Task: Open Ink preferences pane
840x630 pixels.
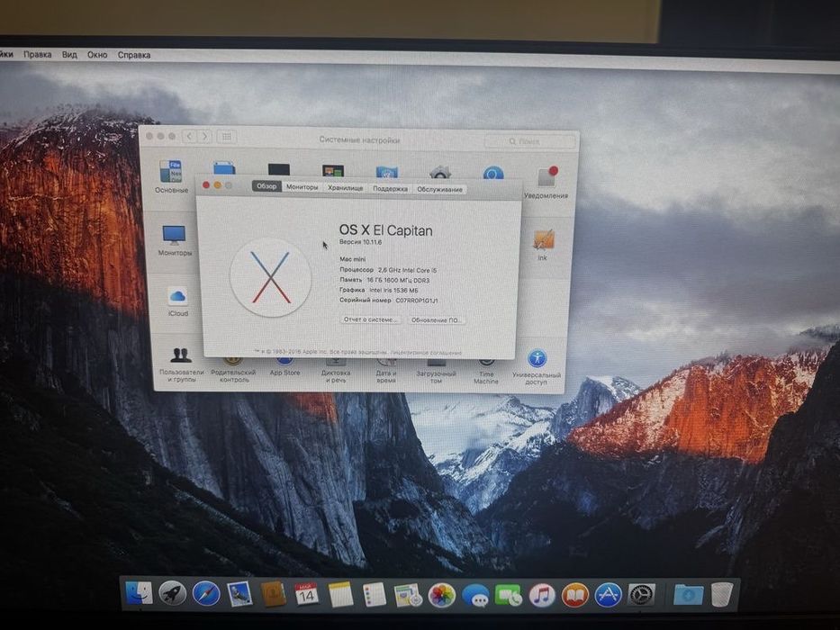Action: click(x=543, y=246)
